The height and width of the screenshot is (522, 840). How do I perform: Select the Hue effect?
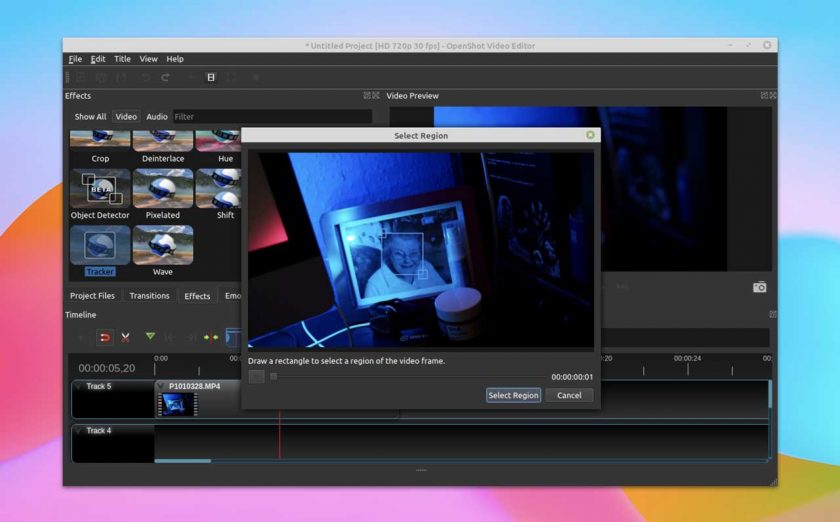(x=219, y=140)
